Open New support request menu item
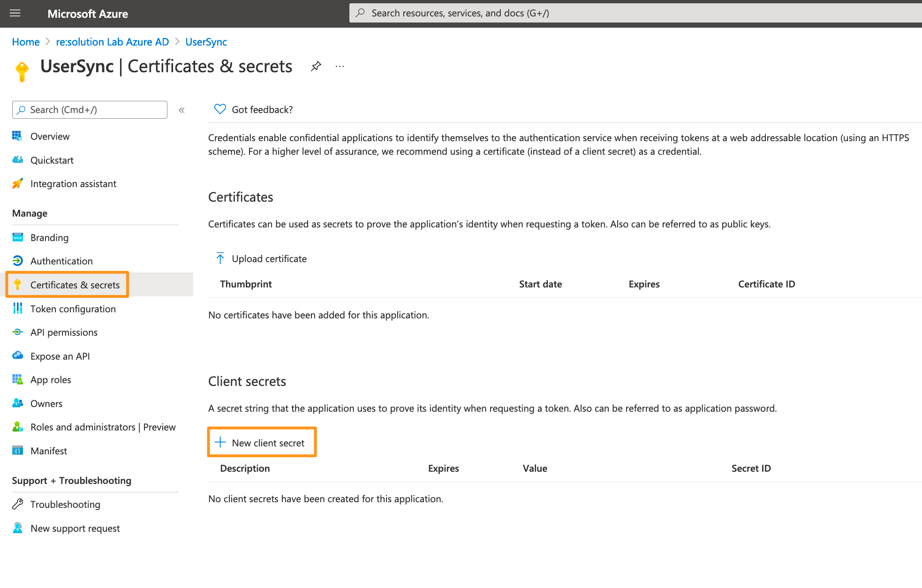This screenshot has width=922, height=588. 76,528
